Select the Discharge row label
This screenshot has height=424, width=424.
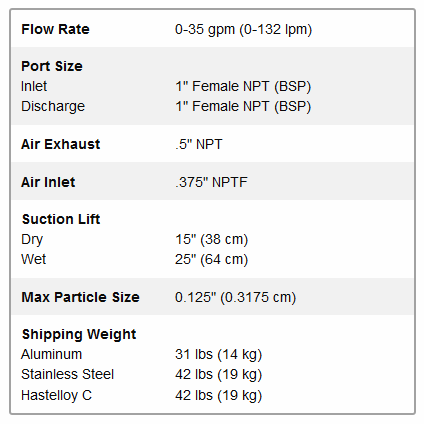(53, 107)
